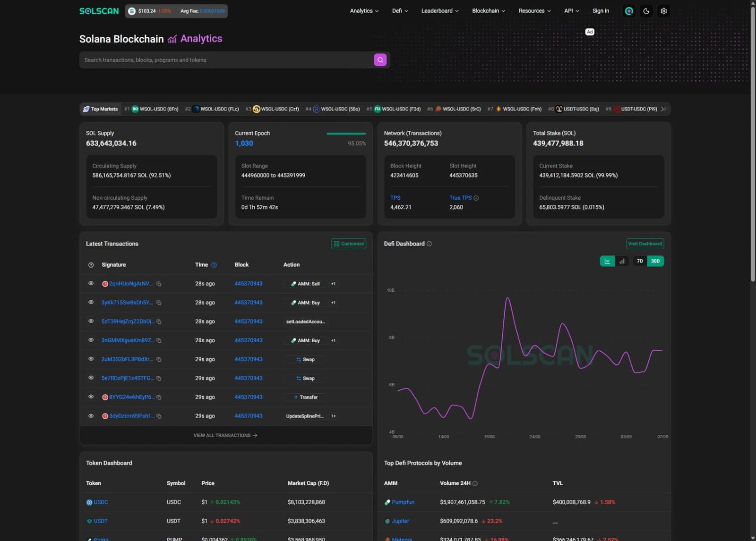Copy signature 3dyDztrm99Fsh1
This screenshot has height=541, width=756.
click(x=159, y=416)
